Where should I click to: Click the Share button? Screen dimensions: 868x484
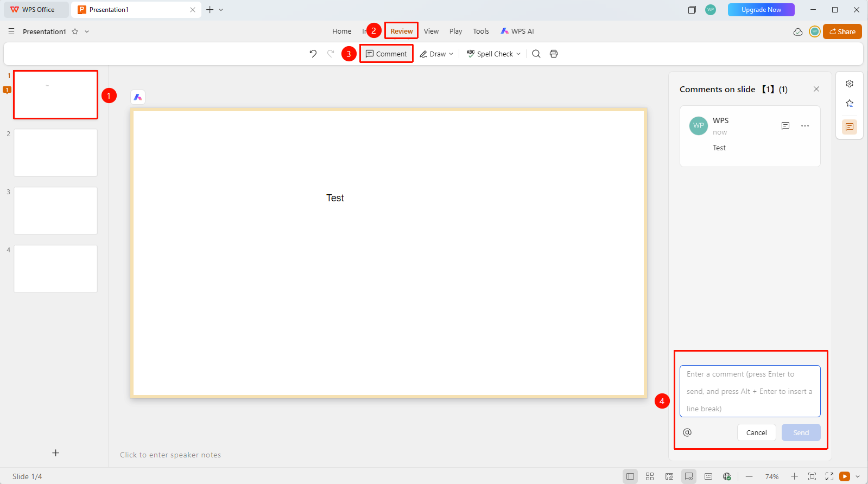click(842, 31)
